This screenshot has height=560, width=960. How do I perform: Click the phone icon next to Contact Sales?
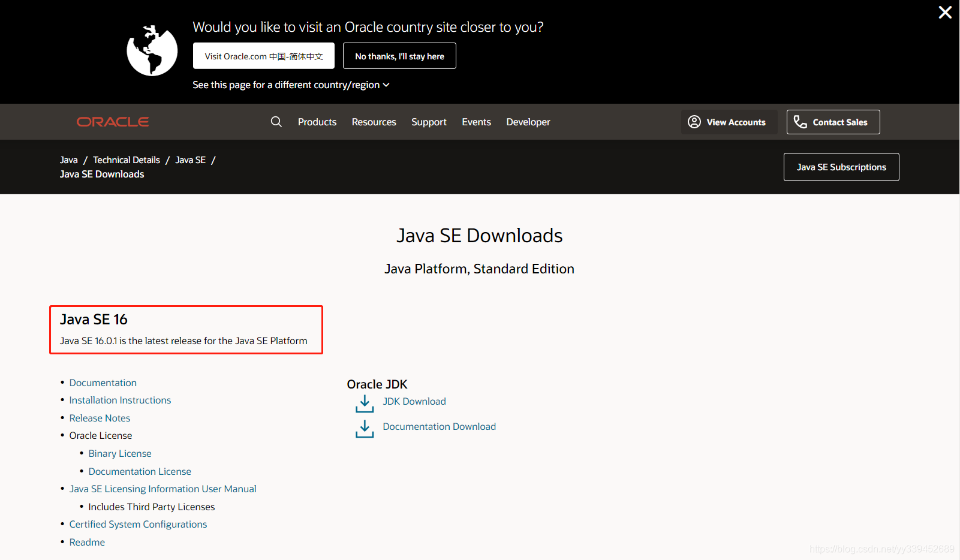click(x=800, y=122)
